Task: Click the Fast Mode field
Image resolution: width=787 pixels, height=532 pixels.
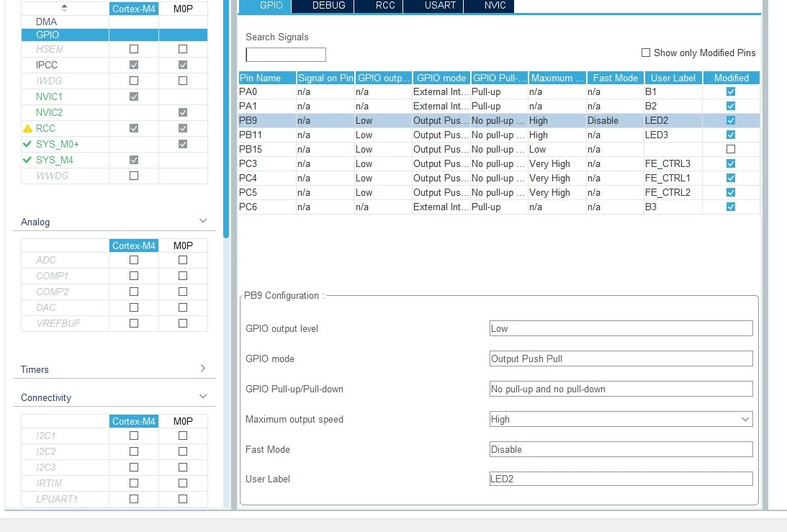Action: pos(621,449)
